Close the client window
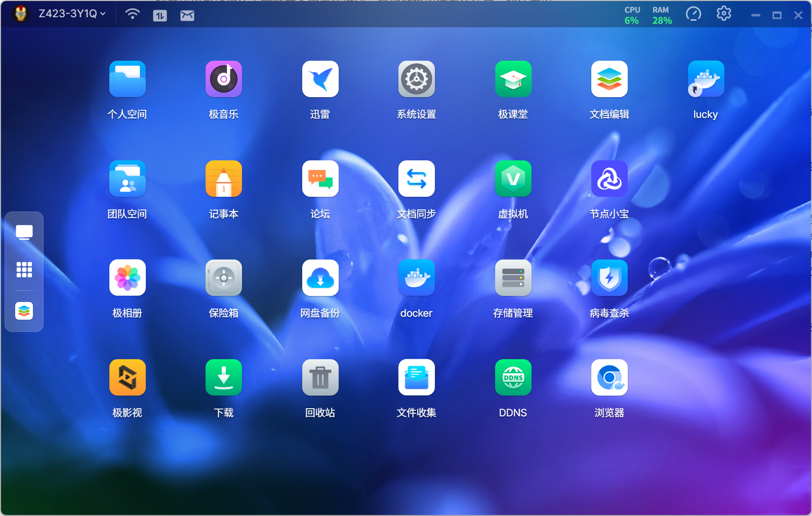The height and width of the screenshot is (516, 812). pyautogui.click(x=798, y=16)
